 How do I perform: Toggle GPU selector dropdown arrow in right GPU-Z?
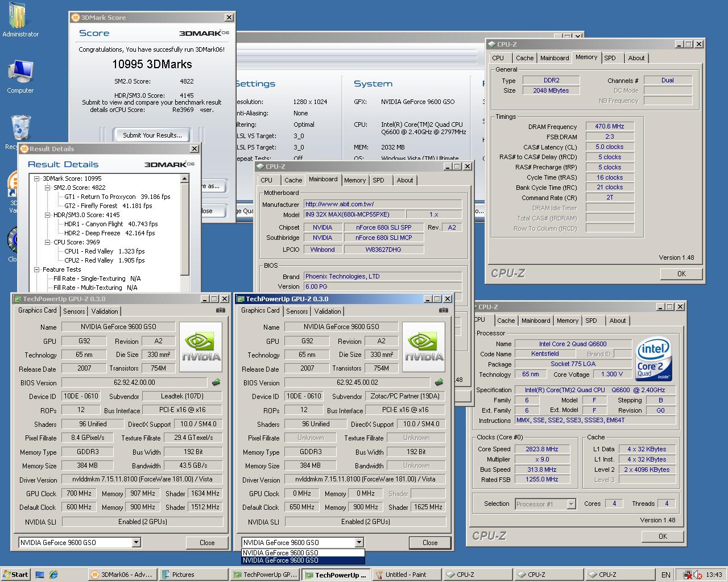click(x=359, y=542)
